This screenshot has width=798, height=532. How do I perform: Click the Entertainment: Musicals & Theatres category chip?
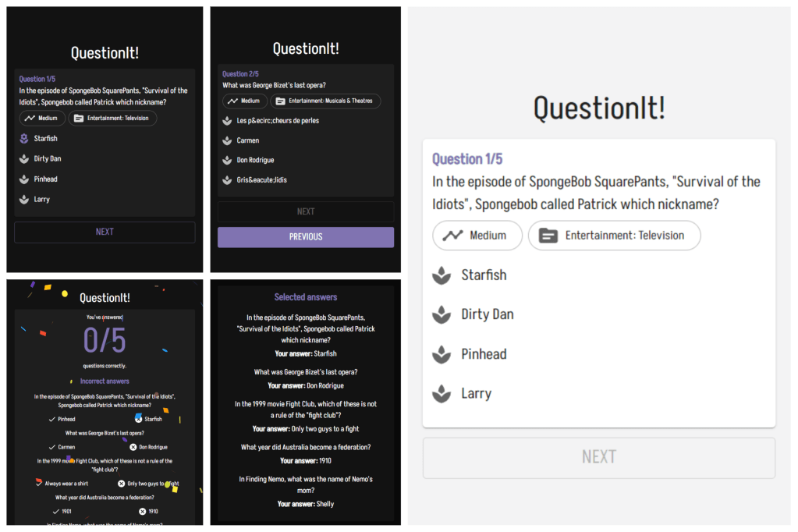325,101
